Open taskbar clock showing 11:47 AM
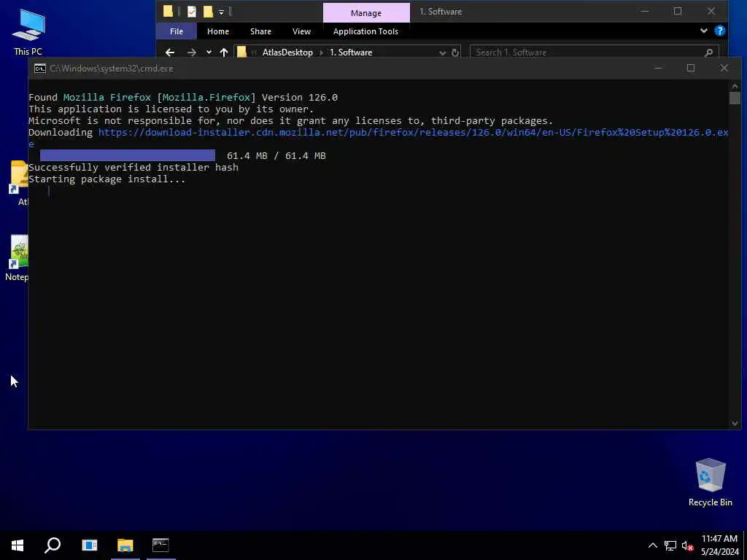The width and height of the screenshot is (747, 560). click(719, 539)
